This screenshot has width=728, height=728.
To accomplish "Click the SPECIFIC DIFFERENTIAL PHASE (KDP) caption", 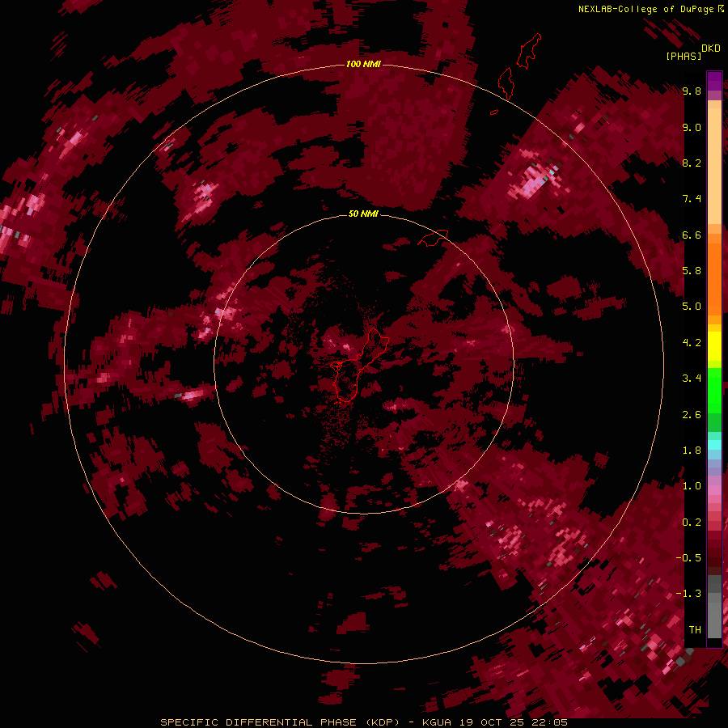I will point(280,722).
